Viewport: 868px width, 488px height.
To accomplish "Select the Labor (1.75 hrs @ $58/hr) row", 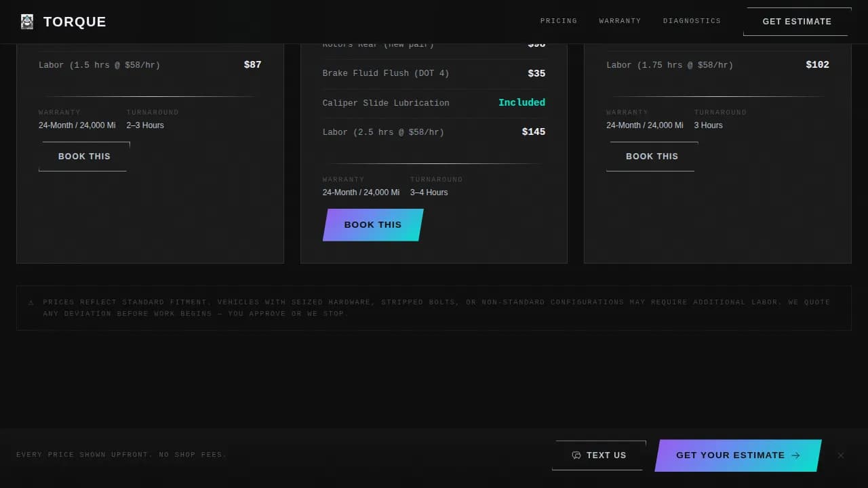I will (x=717, y=65).
